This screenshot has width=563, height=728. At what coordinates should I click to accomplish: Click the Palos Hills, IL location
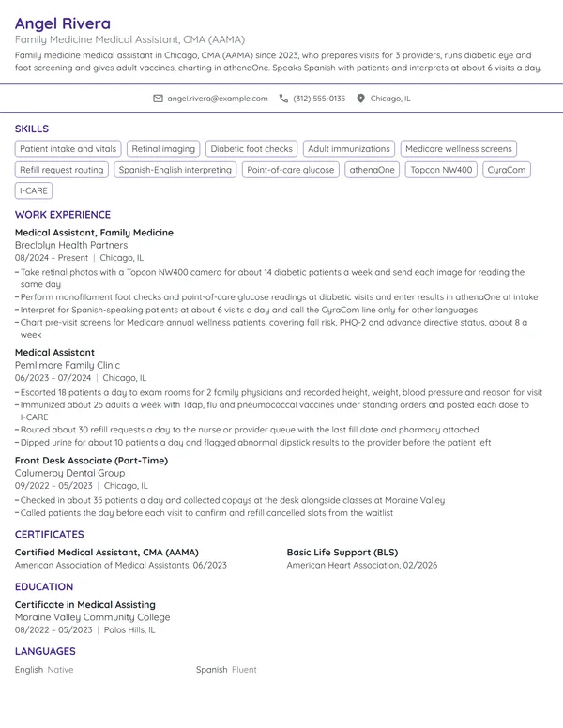pos(129,630)
